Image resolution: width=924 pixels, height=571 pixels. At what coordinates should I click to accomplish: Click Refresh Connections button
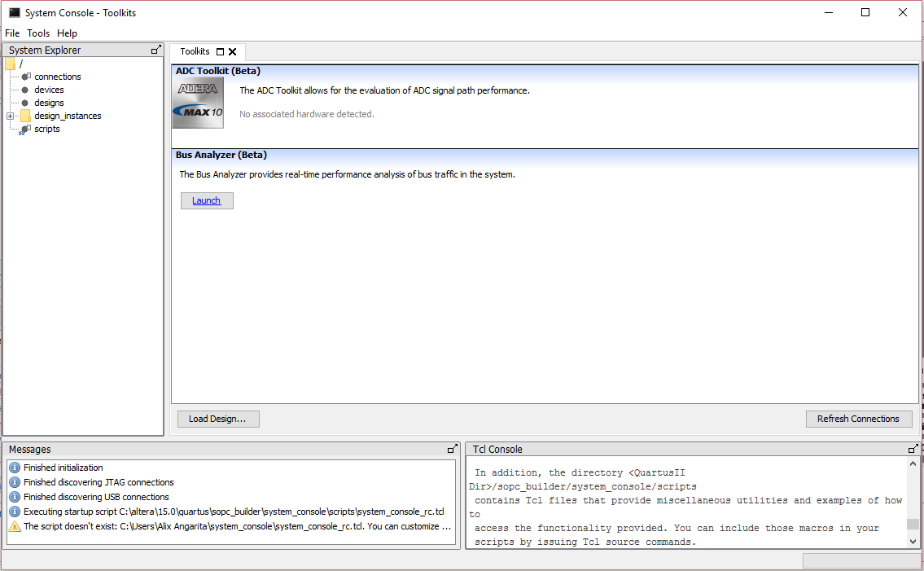858,419
